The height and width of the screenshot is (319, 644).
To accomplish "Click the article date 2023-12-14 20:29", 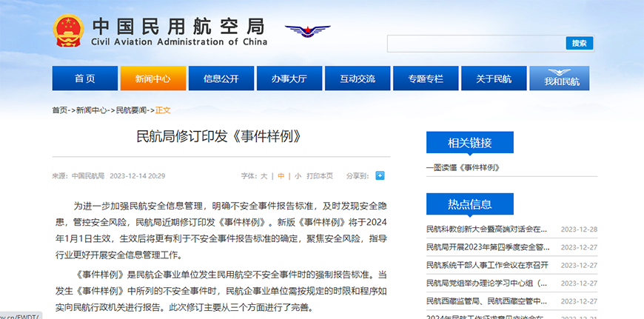I will (x=137, y=175).
